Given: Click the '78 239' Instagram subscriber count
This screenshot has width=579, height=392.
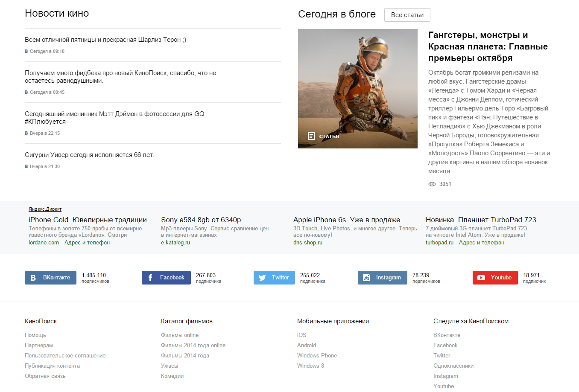Looking at the screenshot, I should click(421, 276).
